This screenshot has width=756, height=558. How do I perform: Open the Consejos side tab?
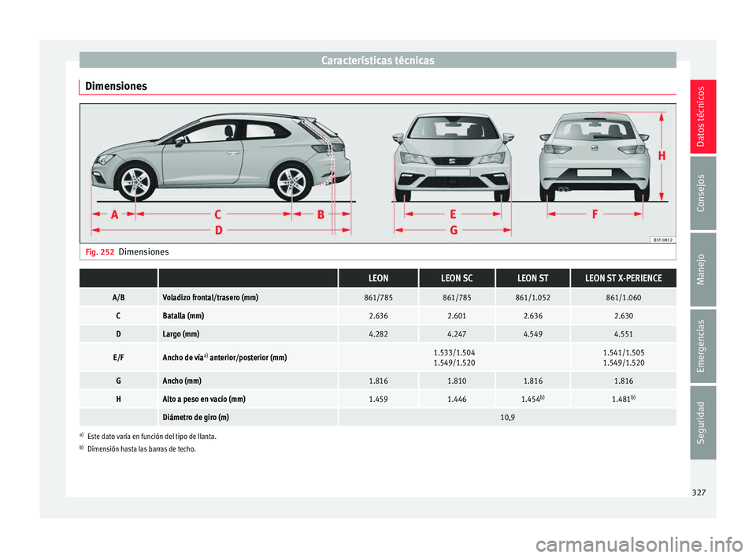[702, 192]
